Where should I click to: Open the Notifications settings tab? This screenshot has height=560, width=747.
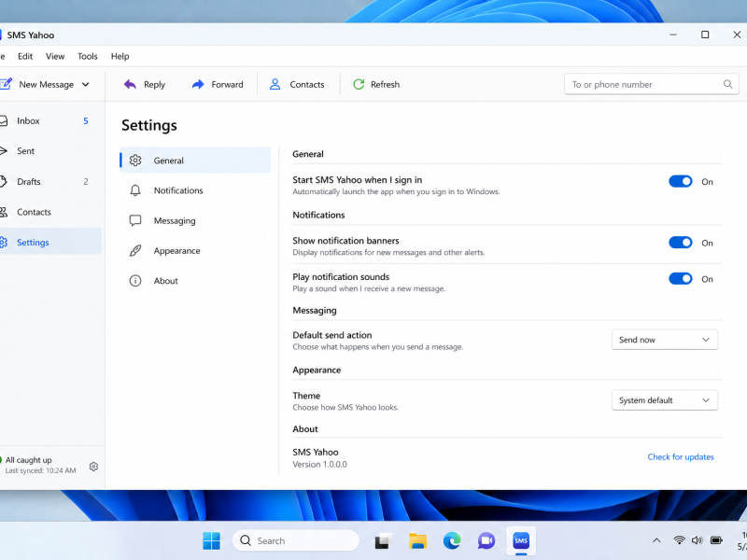[x=195, y=190]
